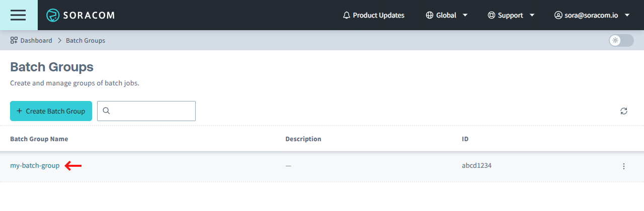Open my-batch-group details
This screenshot has width=644, height=211.
coord(35,165)
